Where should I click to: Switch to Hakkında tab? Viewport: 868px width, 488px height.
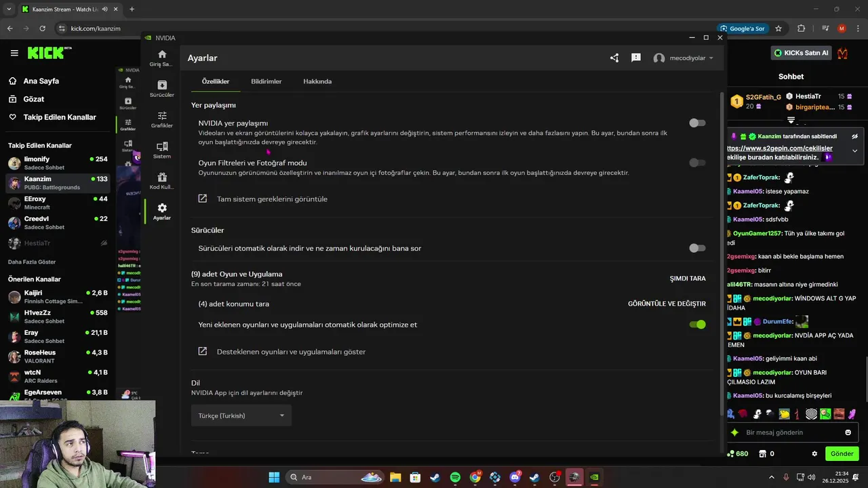(317, 81)
